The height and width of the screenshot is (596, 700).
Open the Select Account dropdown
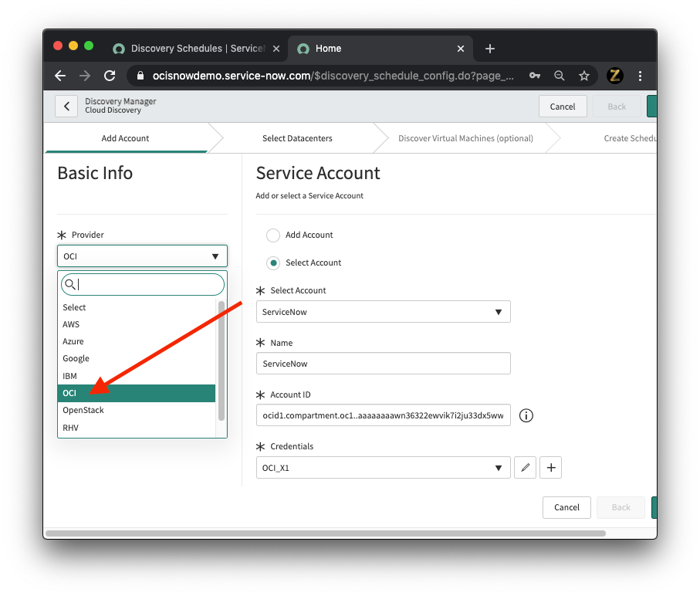(383, 312)
